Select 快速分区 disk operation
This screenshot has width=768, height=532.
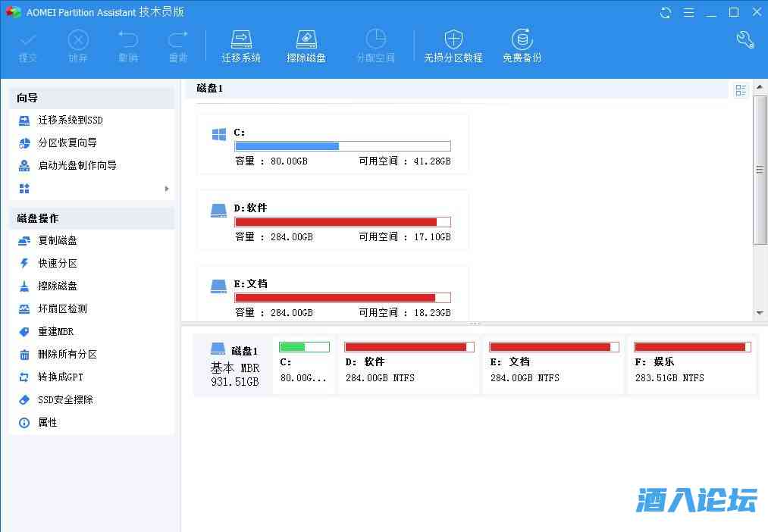click(58, 263)
